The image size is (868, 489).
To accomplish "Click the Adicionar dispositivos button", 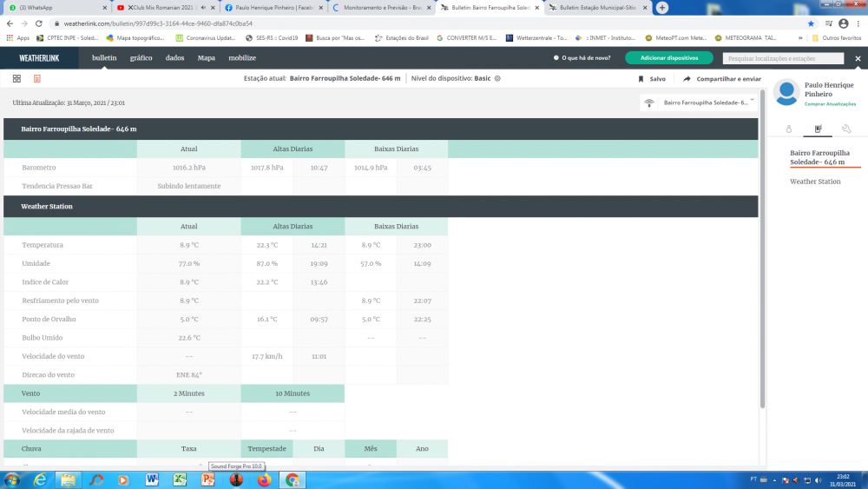I will click(668, 58).
